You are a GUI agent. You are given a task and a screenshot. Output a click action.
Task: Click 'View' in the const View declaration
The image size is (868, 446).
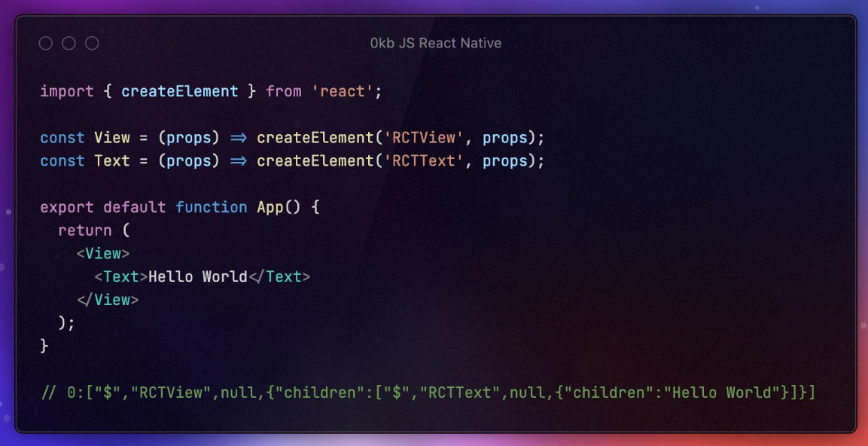pos(112,137)
